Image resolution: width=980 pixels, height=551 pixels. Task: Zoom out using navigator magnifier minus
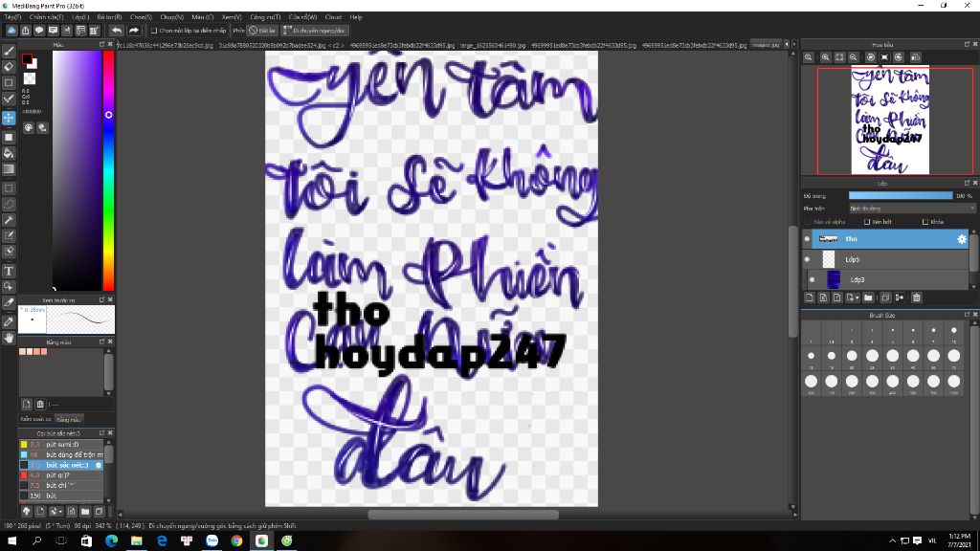tap(853, 57)
